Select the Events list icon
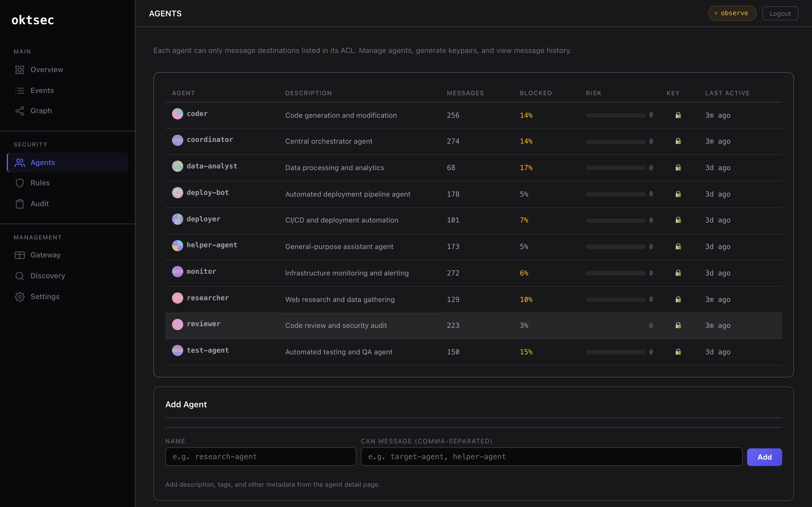The image size is (812, 507). coord(19,90)
